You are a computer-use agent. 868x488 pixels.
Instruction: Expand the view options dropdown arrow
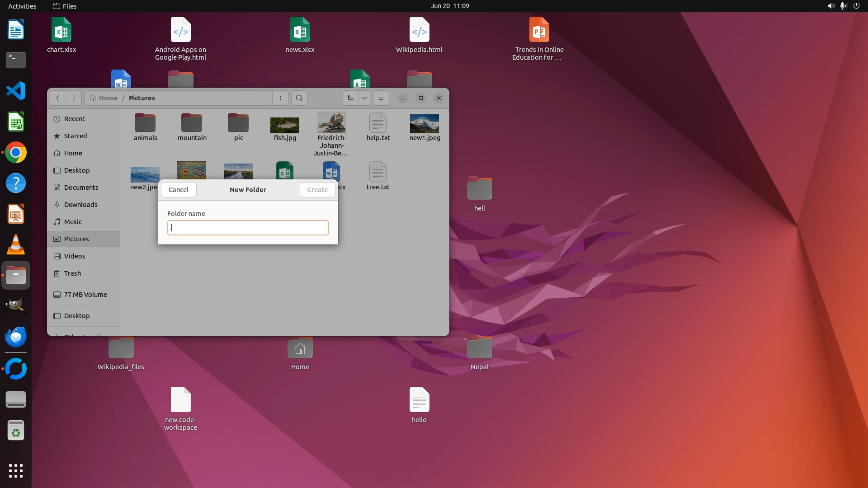click(364, 98)
